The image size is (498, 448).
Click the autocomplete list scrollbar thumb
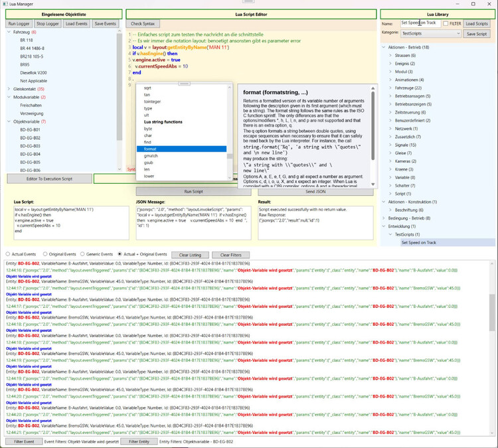tap(229, 156)
